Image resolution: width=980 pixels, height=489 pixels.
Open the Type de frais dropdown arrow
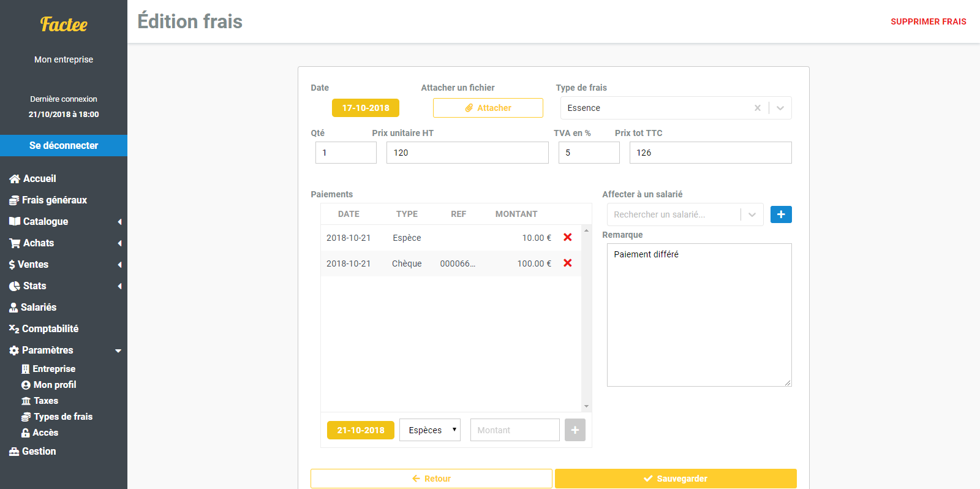(780, 108)
